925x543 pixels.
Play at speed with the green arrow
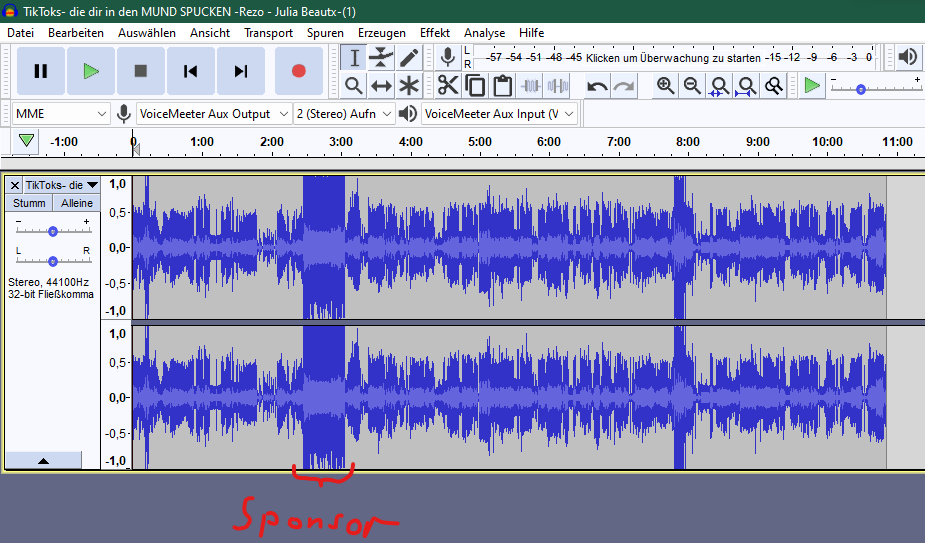[812, 86]
